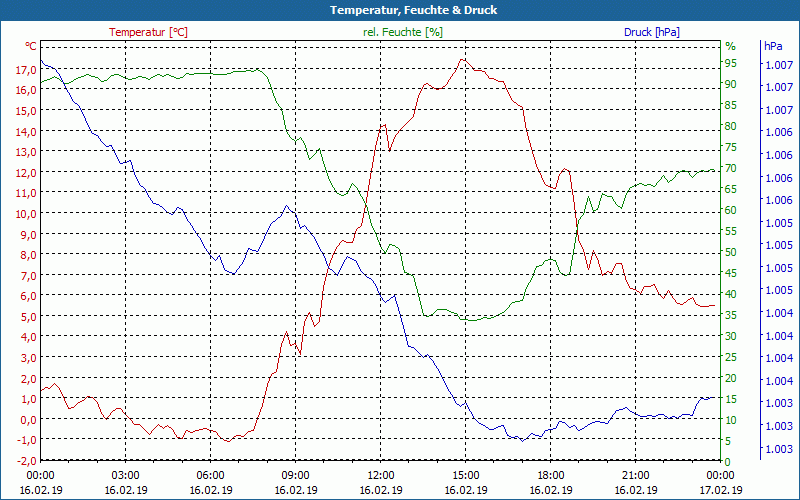Click the 55 humidity axis value
Screen dimensions: 800x500
tap(731, 231)
